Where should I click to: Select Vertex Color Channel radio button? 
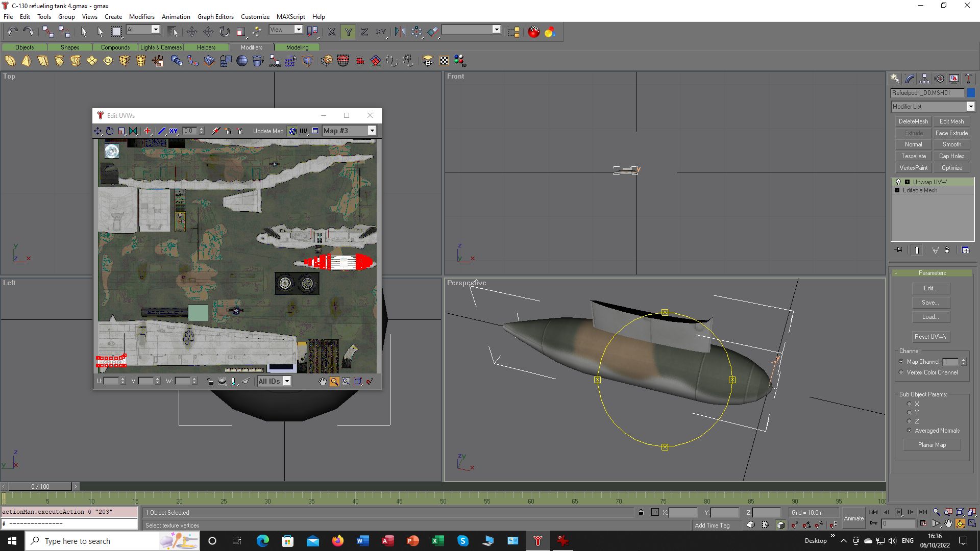(x=901, y=372)
